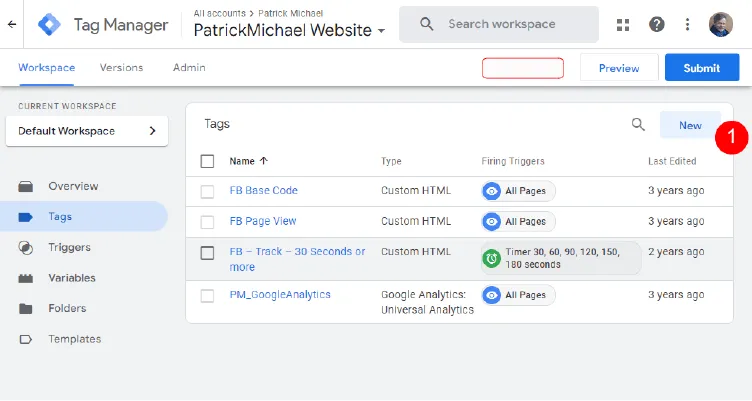Click the search icon in Tags panel
This screenshot has height=401, width=752.
point(638,125)
